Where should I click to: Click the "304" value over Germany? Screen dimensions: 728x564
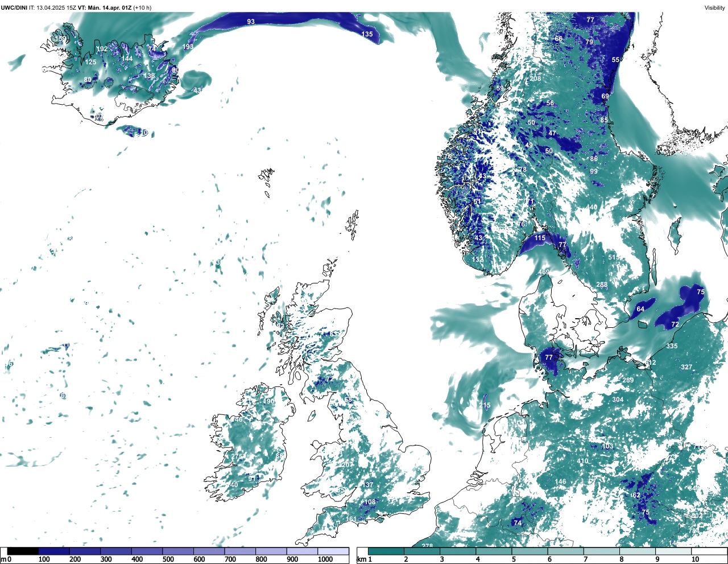tap(618, 400)
